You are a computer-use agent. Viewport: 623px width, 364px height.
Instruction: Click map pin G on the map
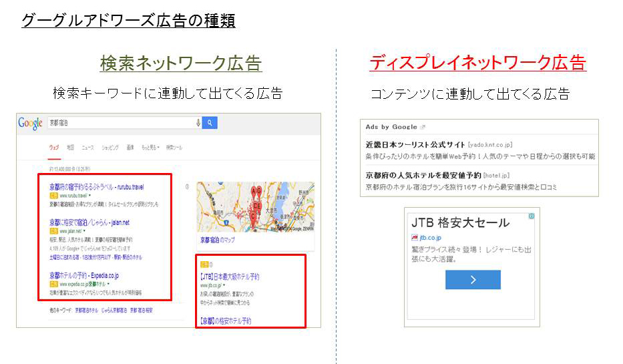(259, 192)
